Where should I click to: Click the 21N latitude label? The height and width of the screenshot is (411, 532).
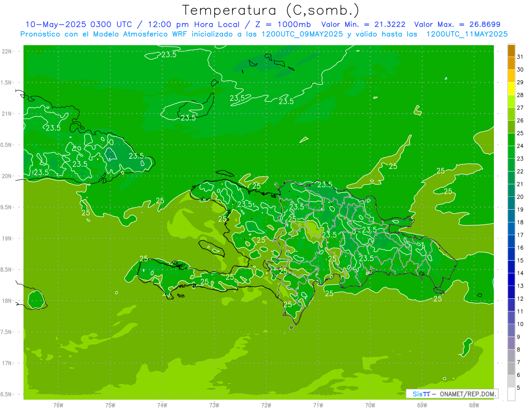point(7,114)
